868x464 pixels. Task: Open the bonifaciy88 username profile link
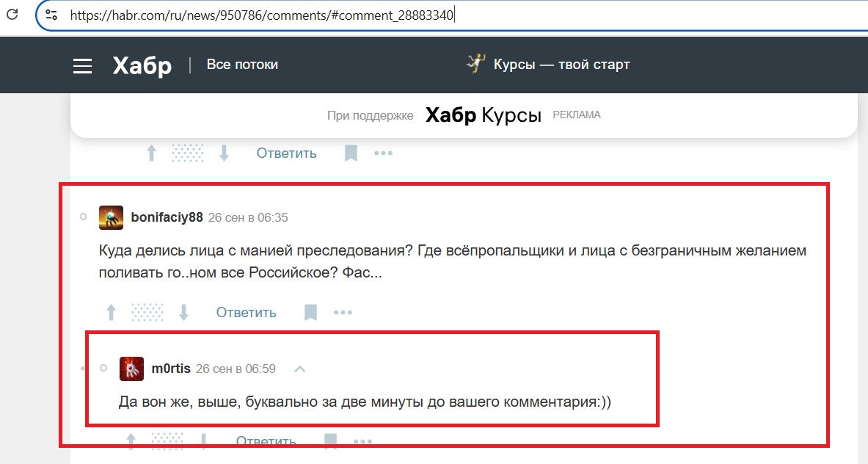[x=167, y=217]
